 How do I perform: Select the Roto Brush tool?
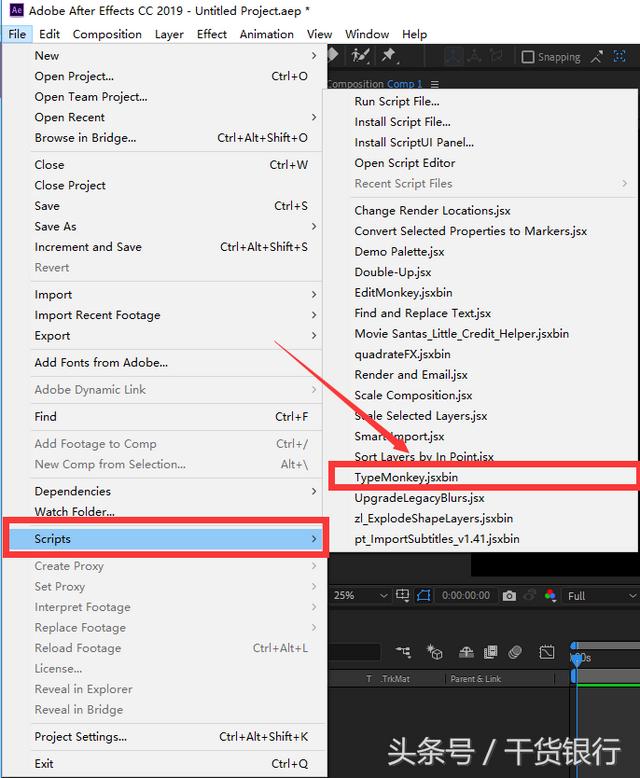pyautogui.click(x=361, y=56)
